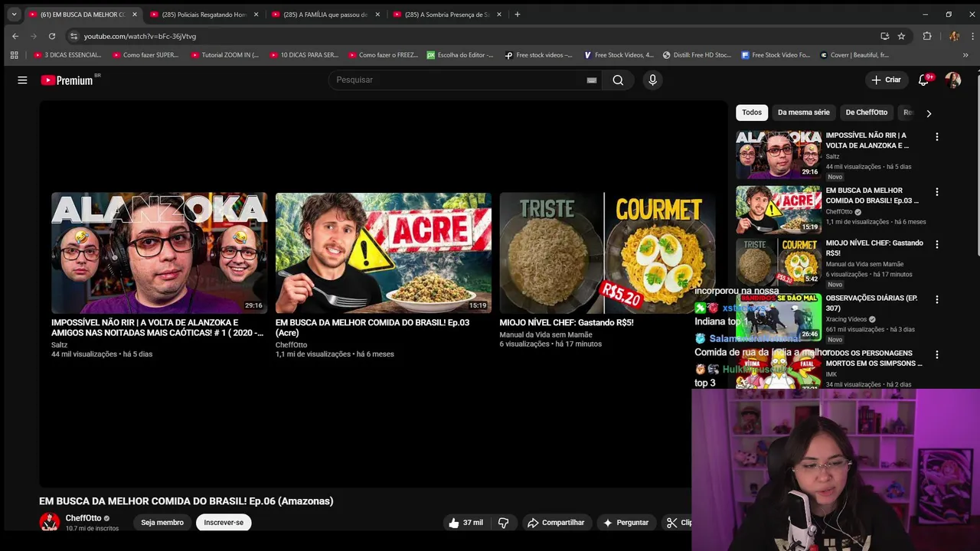Bookmark this page with the star
Viewport: 980px width, 551px height.
click(902, 36)
